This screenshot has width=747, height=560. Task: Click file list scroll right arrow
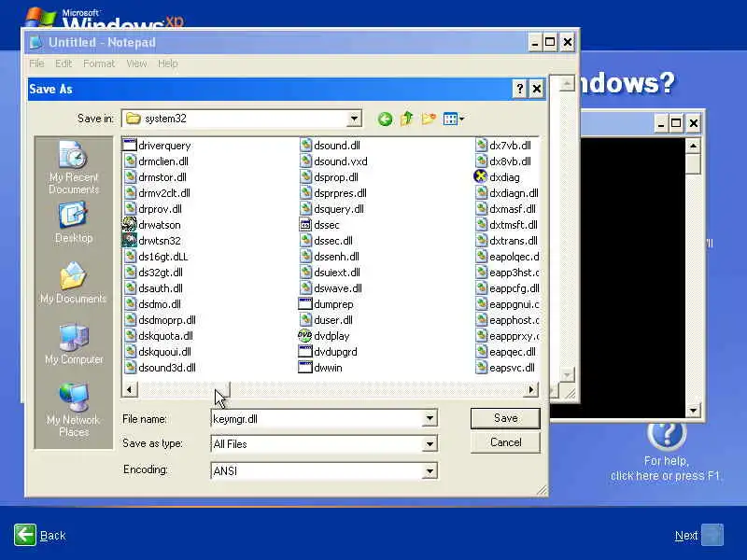point(531,389)
